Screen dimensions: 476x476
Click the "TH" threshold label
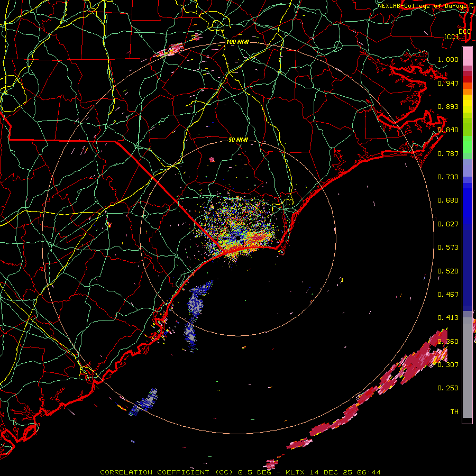click(x=454, y=412)
